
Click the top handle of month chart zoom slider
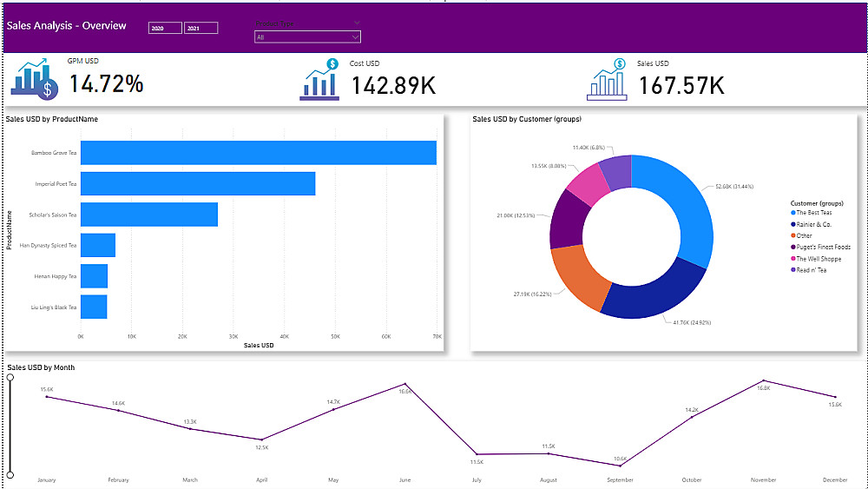[x=10, y=377]
